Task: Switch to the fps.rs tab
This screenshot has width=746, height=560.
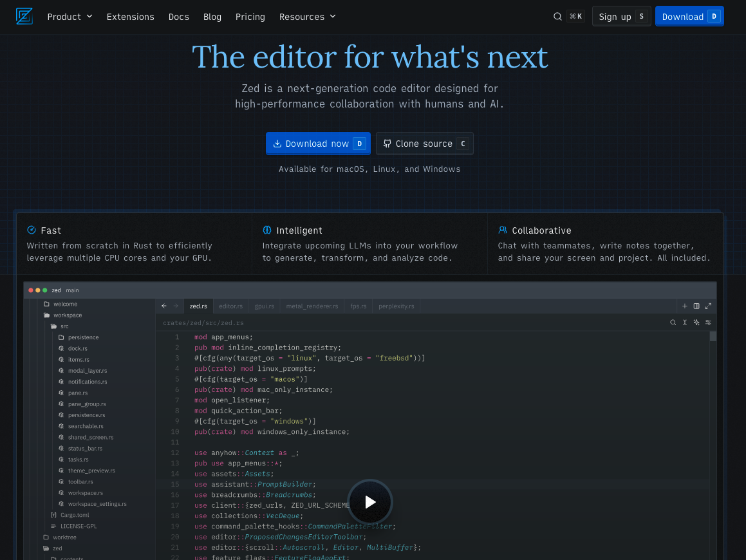Action: coord(359,306)
